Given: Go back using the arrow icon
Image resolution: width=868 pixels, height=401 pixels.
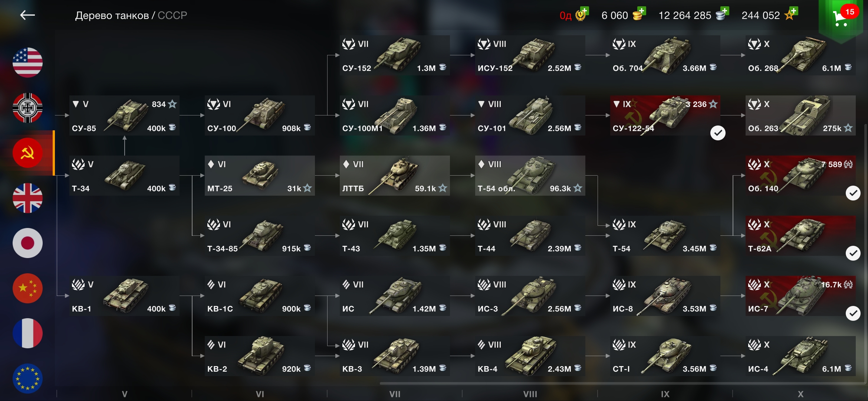Looking at the screenshot, I should [27, 15].
